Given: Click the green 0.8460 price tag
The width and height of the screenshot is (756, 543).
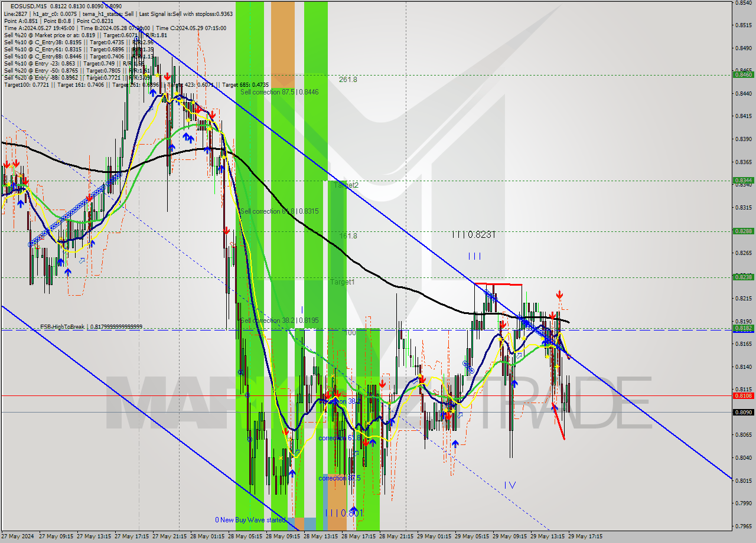Looking at the screenshot, I should (x=742, y=74).
